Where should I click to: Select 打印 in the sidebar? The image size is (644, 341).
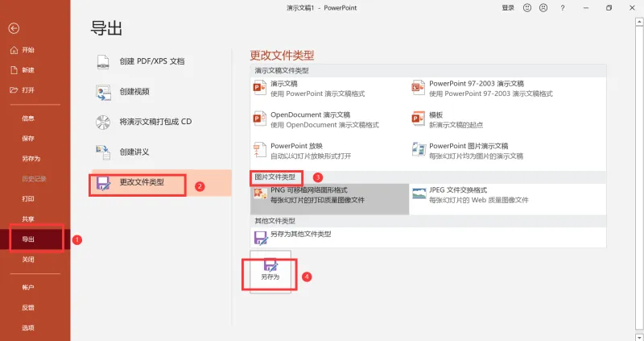coord(28,199)
